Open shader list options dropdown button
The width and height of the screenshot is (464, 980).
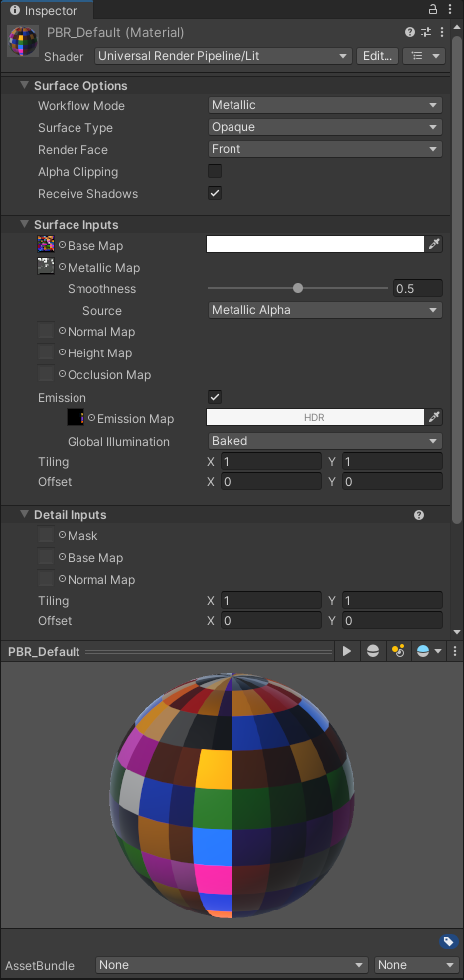tap(424, 56)
